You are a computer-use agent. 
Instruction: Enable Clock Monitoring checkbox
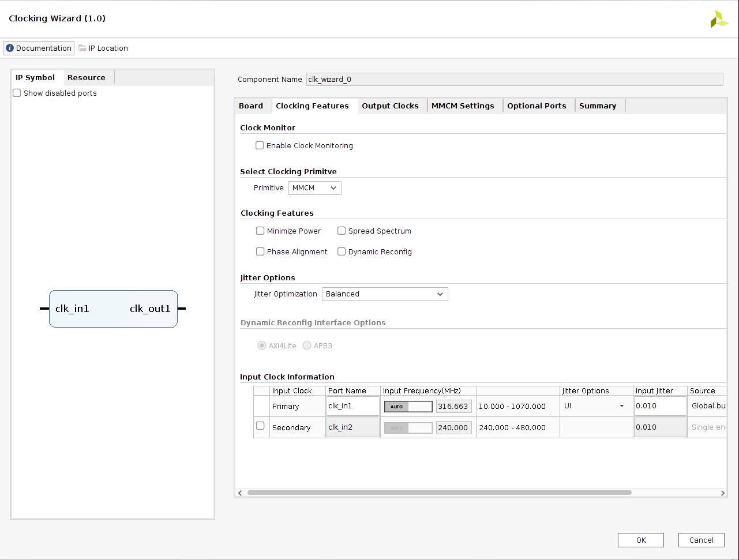pyautogui.click(x=260, y=146)
